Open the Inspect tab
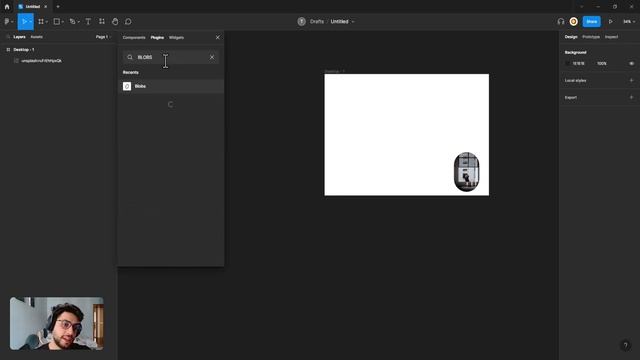This screenshot has width=640, height=360. click(x=611, y=37)
